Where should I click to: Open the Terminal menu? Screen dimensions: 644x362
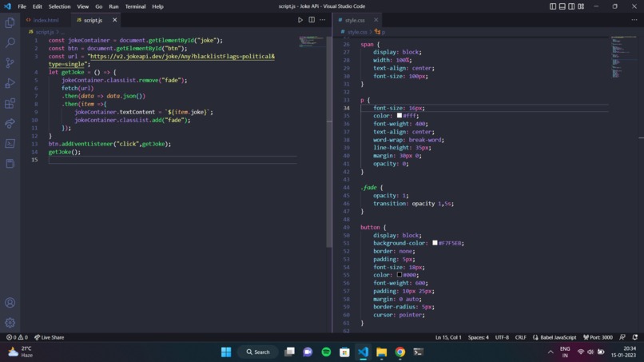tap(135, 6)
